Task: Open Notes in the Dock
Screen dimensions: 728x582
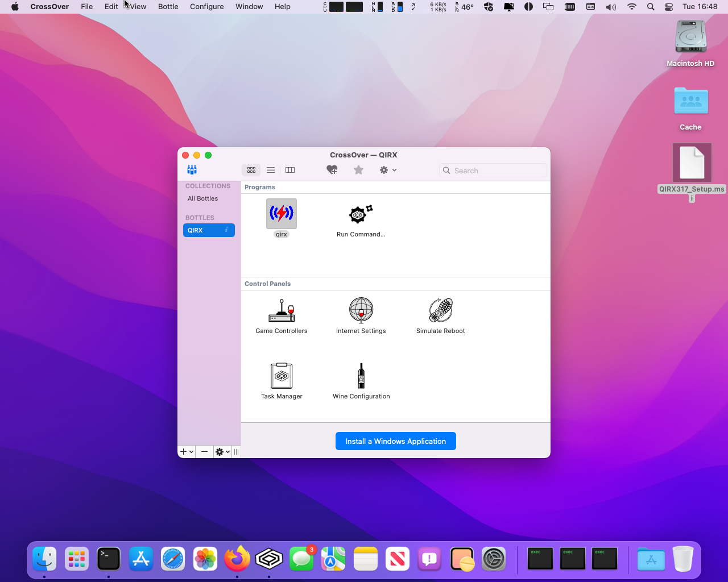Action: coord(366,559)
